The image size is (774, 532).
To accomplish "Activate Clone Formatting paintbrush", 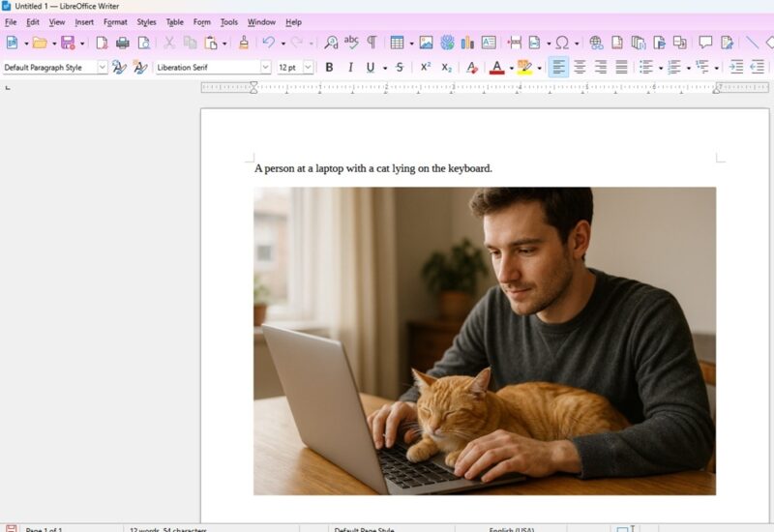I will pos(244,43).
